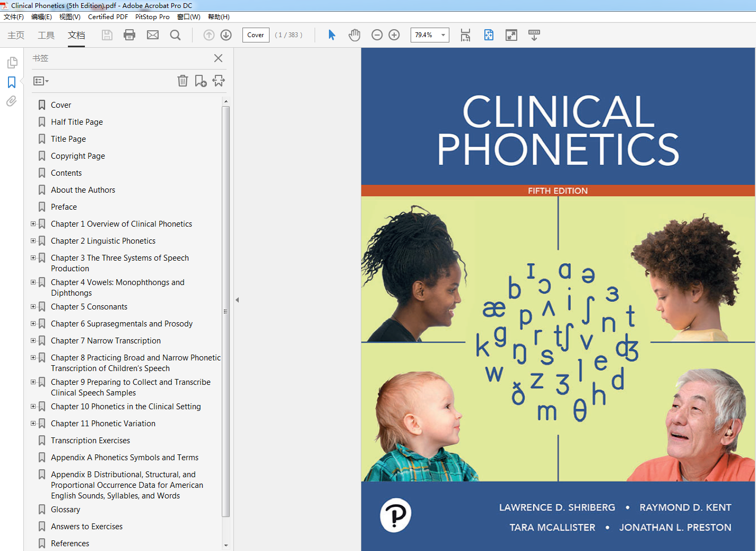Click bookmarks scrollbar down arrow
The height and width of the screenshot is (551, 756).
click(226, 545)
